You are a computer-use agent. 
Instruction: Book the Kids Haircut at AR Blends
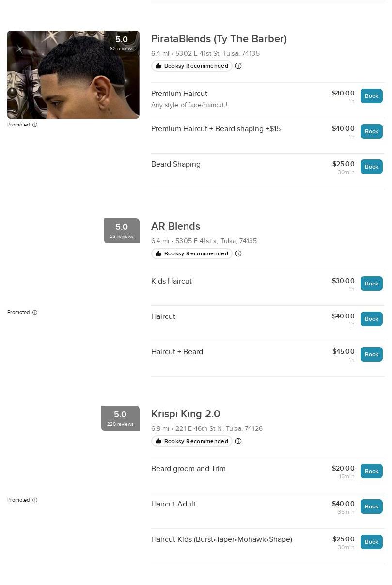tap(371, 284)
